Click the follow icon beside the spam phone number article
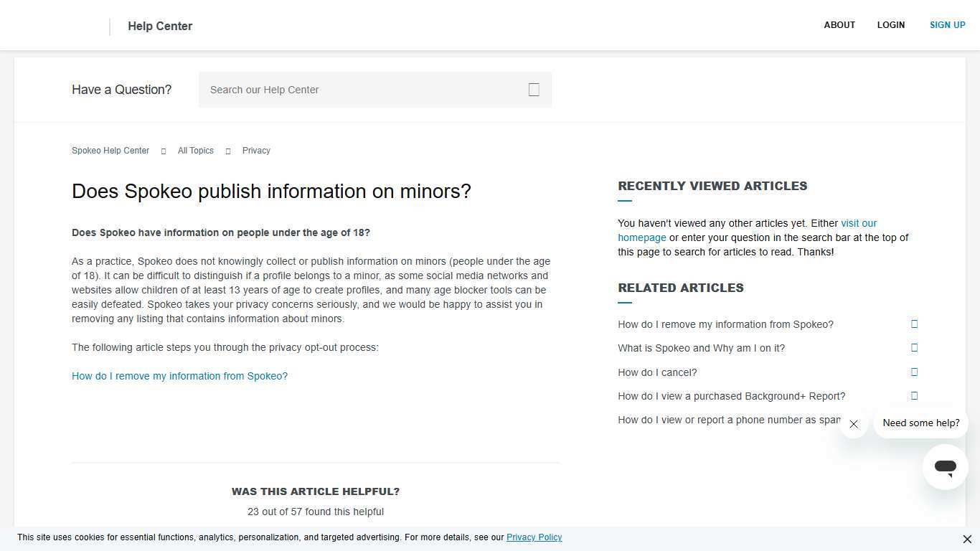This screenshot has width=980, height=551. pos(914,419)
